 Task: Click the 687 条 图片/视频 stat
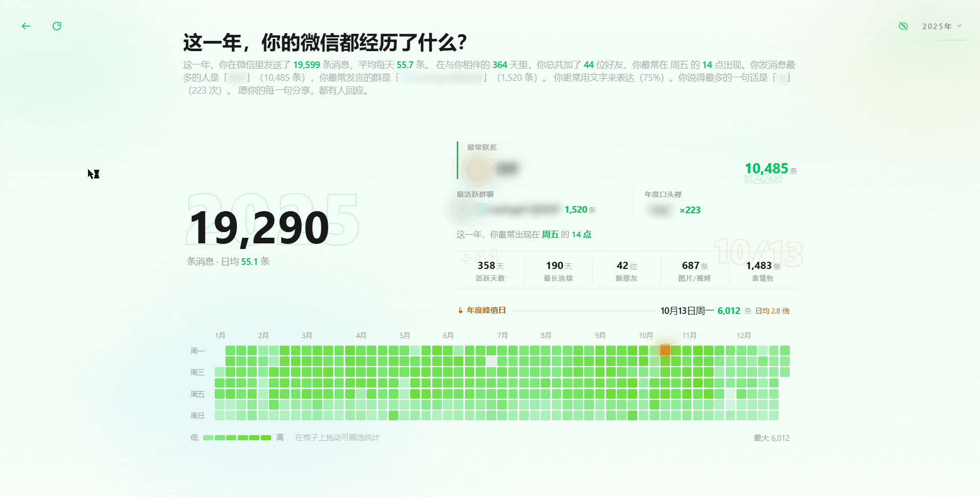tap(695, 271)
